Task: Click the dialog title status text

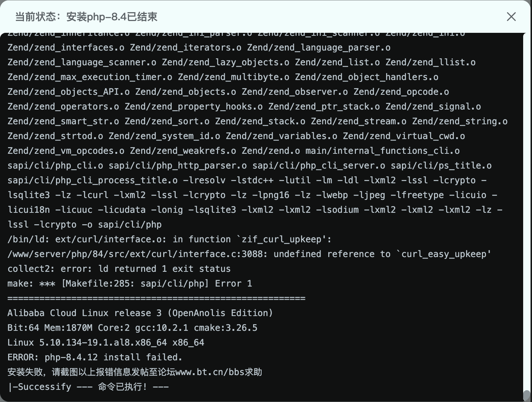Action: (x=86, y=17)
